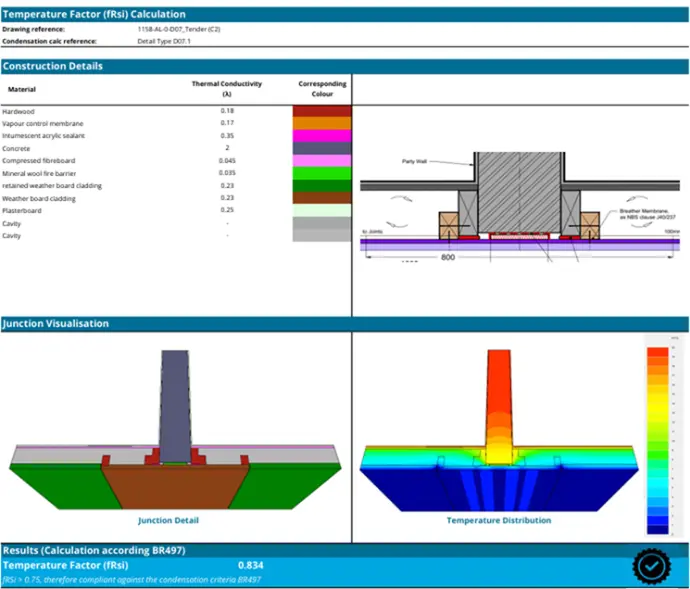Open the Junction Detail 3D model image

point(175,435)
